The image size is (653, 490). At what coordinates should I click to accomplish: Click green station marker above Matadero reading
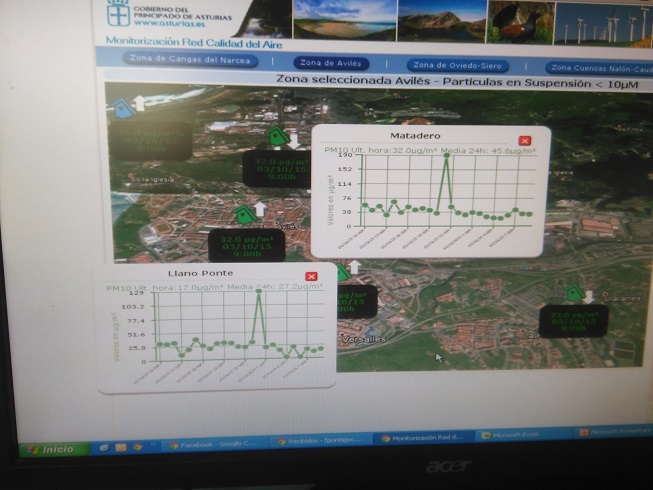[x=277, y=135]
